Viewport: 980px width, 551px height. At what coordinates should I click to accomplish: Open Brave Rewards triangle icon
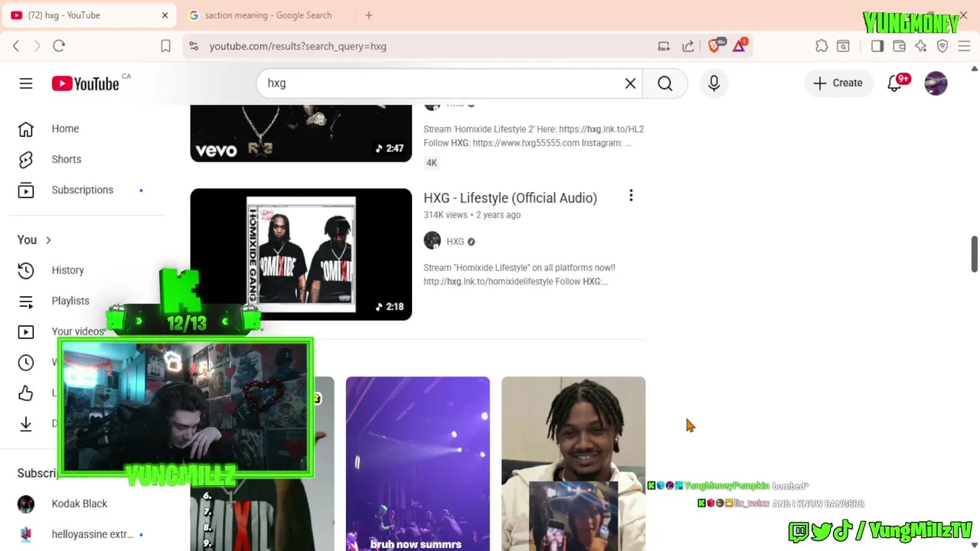[739, 46]
